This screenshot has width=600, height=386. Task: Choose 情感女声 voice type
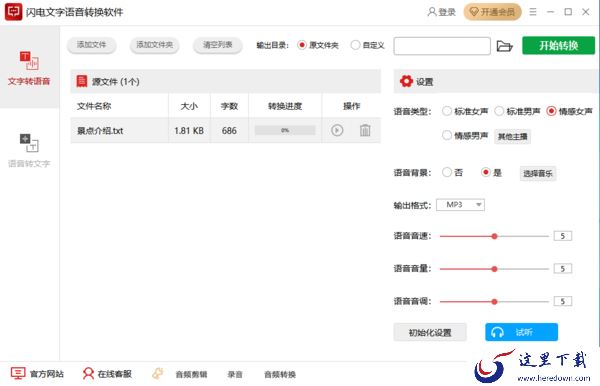[551, 111]
